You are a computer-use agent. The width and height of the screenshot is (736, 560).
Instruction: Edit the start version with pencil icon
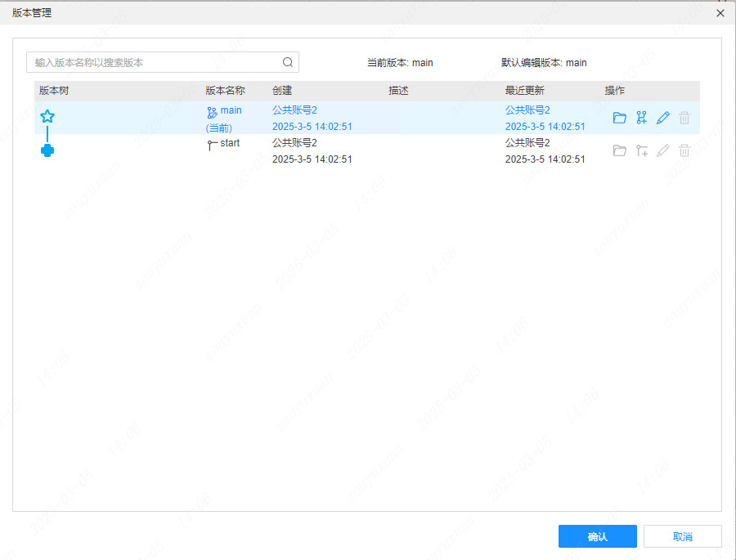tap(662, 150)
